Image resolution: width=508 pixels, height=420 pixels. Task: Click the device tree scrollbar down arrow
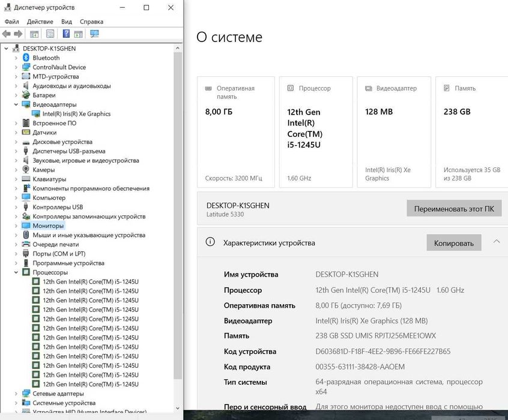pyautogui.click(x=178, y=408)
